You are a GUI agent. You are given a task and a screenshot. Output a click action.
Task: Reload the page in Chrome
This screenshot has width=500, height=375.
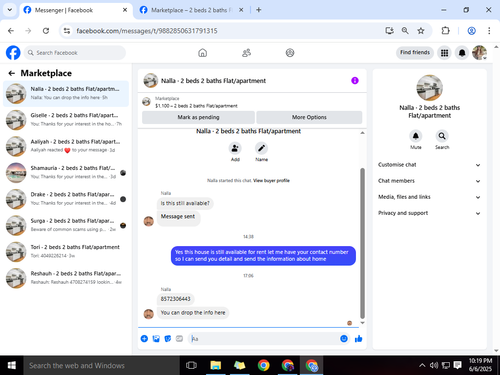[46, 31]
